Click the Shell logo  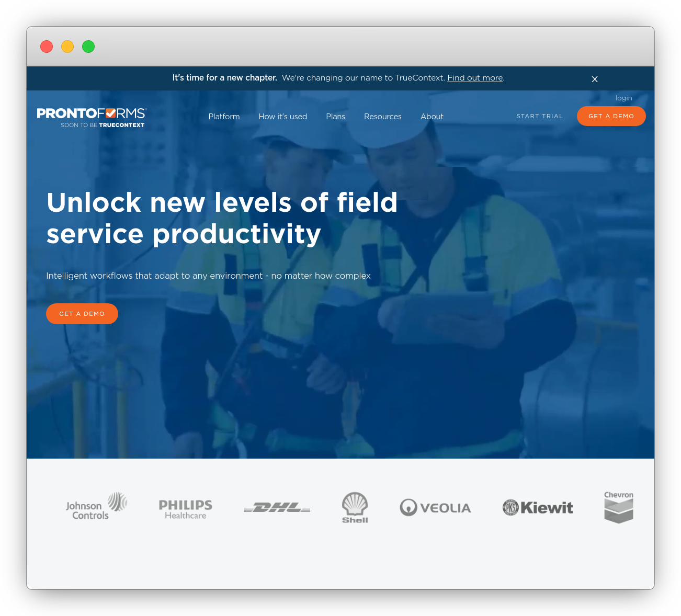[x=355, y=507]
